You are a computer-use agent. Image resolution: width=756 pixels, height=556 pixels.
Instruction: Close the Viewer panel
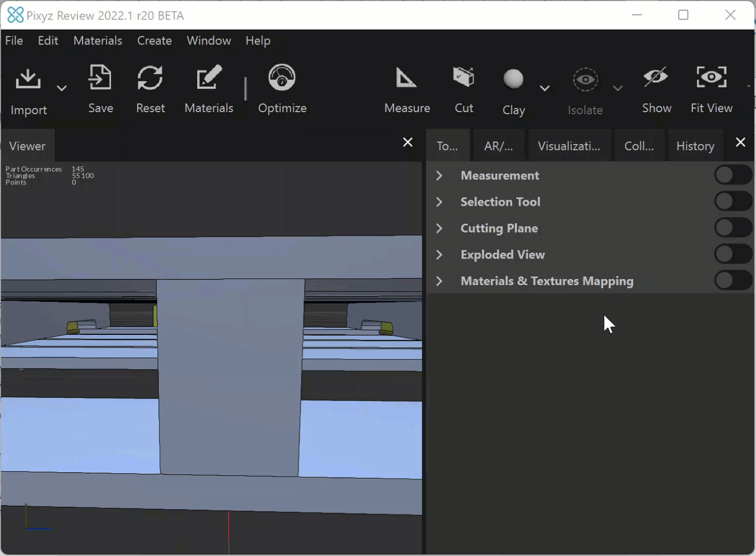407,142
